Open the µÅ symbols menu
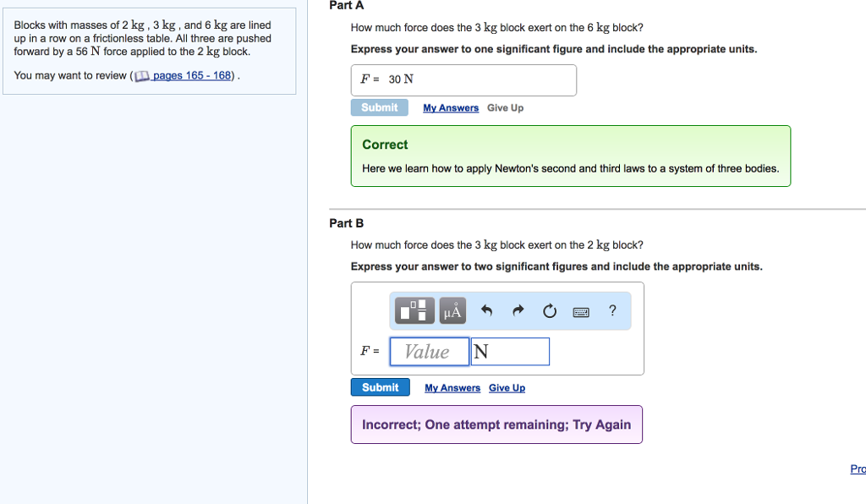Viewport: 866px width, 504px height. coord(452,310)
